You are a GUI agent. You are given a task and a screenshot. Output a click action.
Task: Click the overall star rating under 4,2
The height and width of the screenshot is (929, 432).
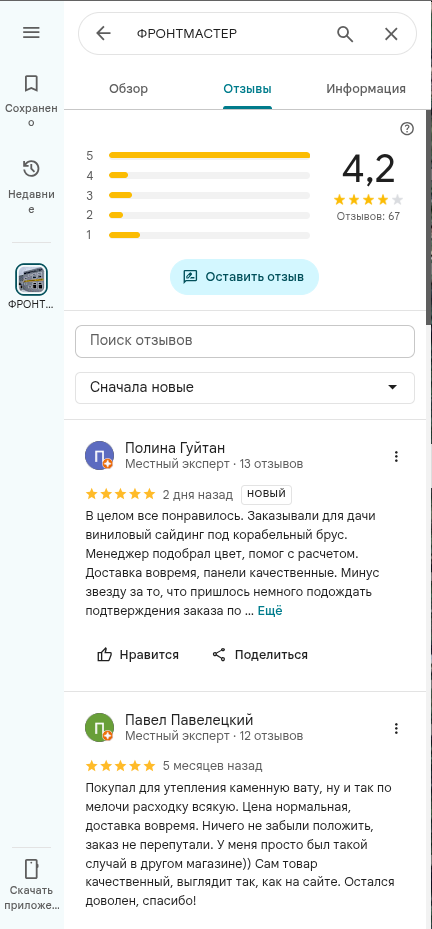click(368, 199)
